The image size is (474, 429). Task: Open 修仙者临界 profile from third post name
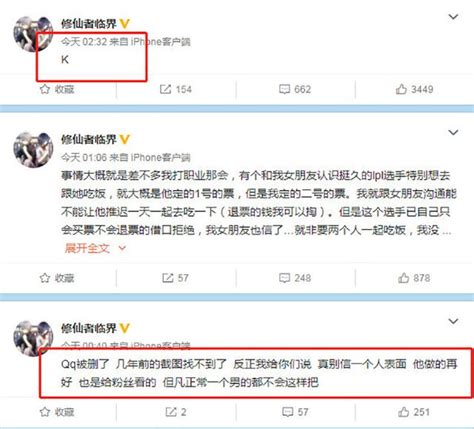pyautogui.click(x=89, y=328)
